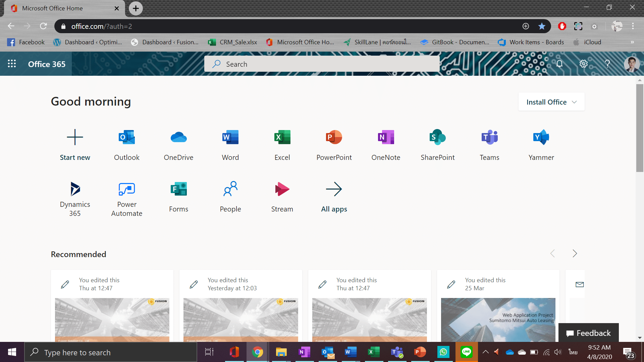Open the Dashboard Optimi bookmark
Image resolution: width=644 pixels, height=362 pixels.
pyautogui.click(x=88, y=42)
